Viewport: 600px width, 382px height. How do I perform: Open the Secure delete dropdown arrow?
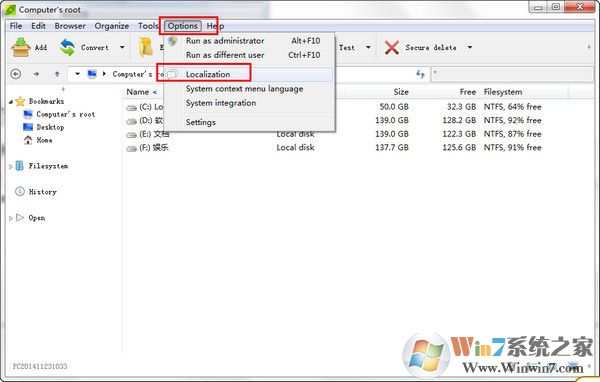pos(470,47)
